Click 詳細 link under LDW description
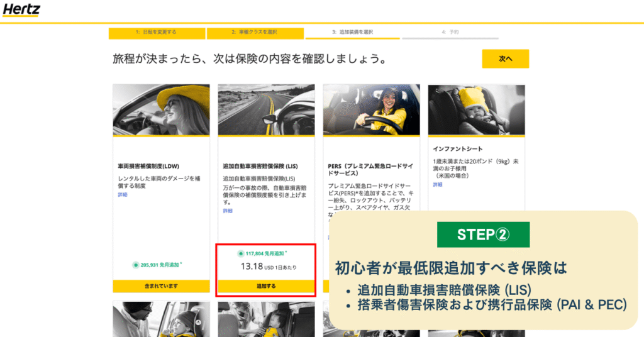The image size is (644, 337). pos(123,195)
